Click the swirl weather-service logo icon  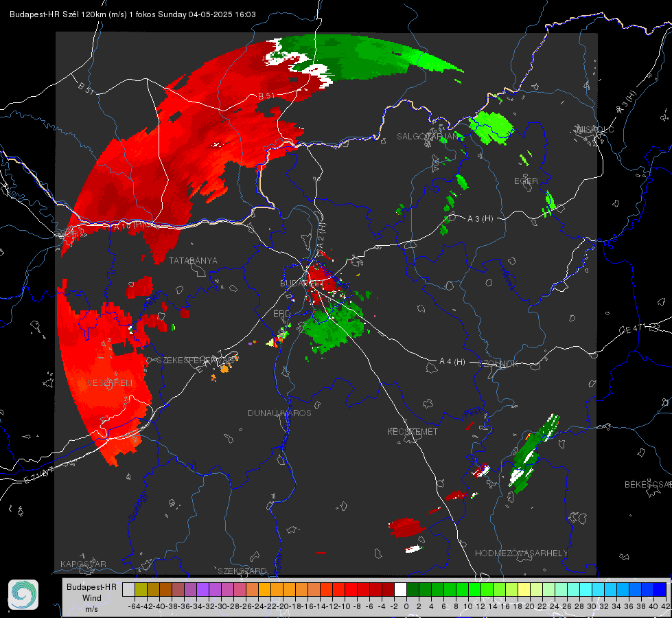click(23, 595)
